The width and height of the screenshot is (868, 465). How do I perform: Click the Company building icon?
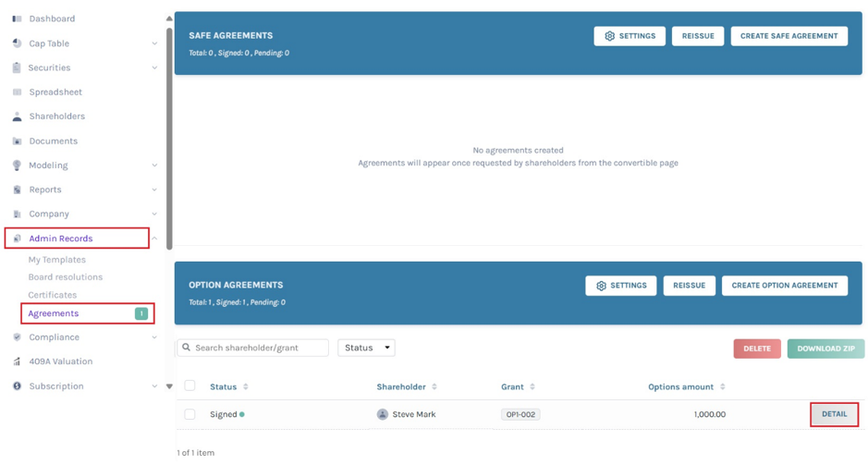pos(18,214)
